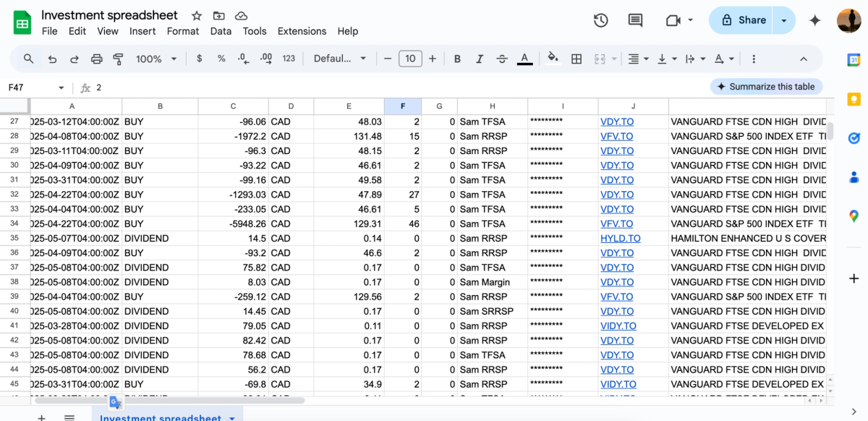The height and width of the screenshot is (421, 868).
Task: Format as percent
Action: 221,59
